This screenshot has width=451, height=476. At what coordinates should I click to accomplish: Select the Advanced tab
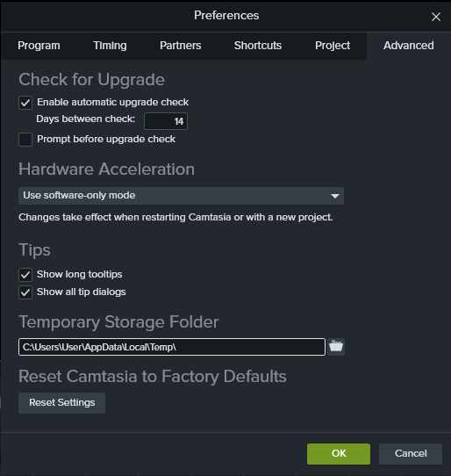pyautogui.click(x=409, y=46)
